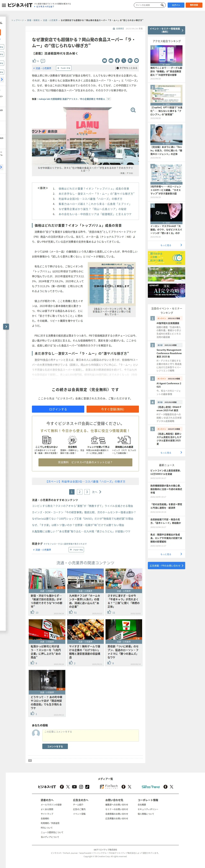The height and width of the screenshot is (868, 205).
Task: Bookmark article with Hatena B! icon
Action: [x=130, y=61]
